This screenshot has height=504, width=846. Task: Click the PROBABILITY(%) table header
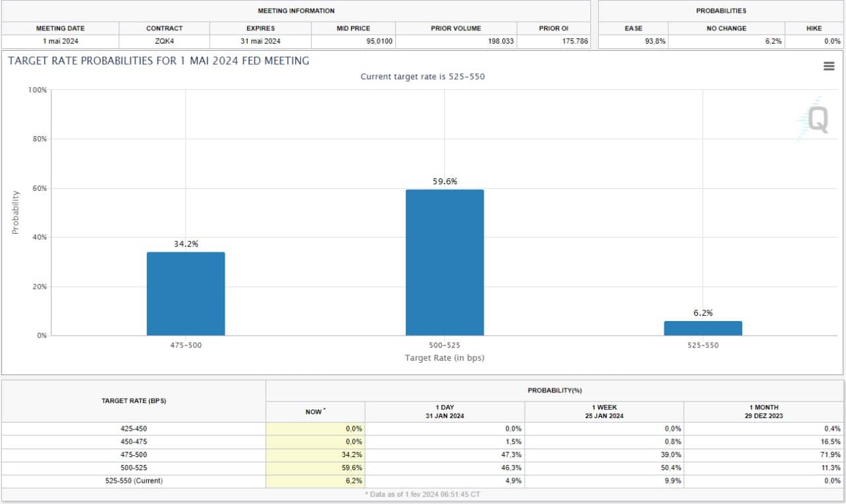pyautogui.click(x=555, y=390)
